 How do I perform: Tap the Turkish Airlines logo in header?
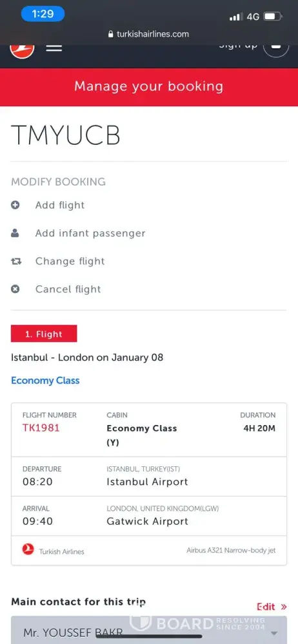click(22, 49)
